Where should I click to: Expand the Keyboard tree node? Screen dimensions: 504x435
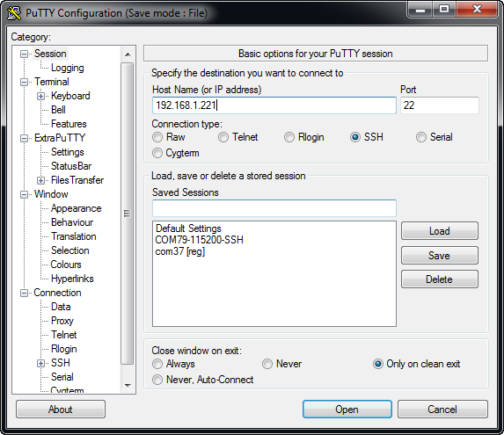[x=40, y=96]
